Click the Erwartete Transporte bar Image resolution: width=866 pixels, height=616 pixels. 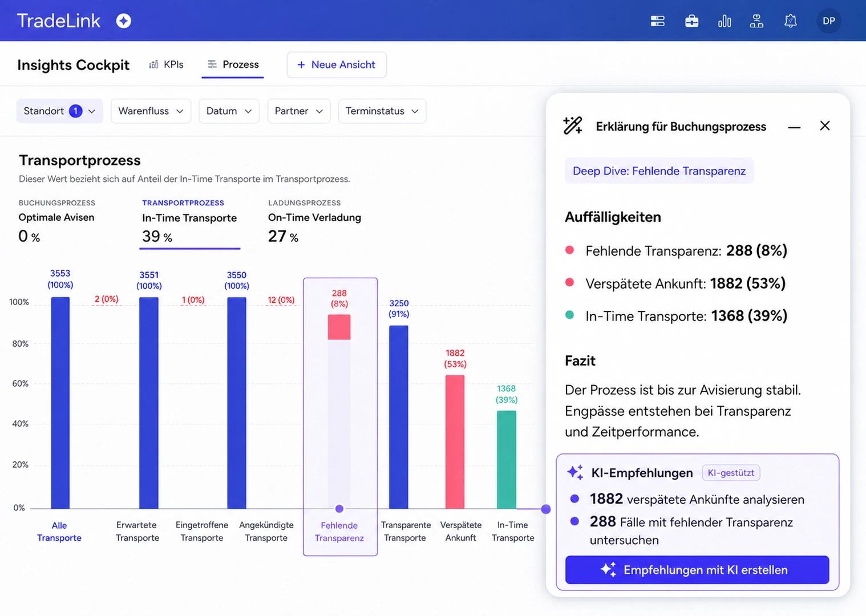click(149, 403)
